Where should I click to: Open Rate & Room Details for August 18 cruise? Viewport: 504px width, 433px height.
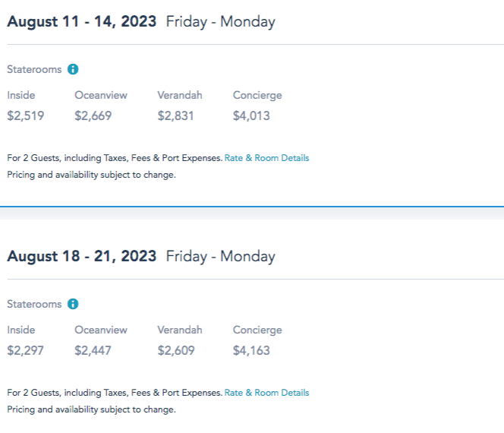tap(266, 393)
